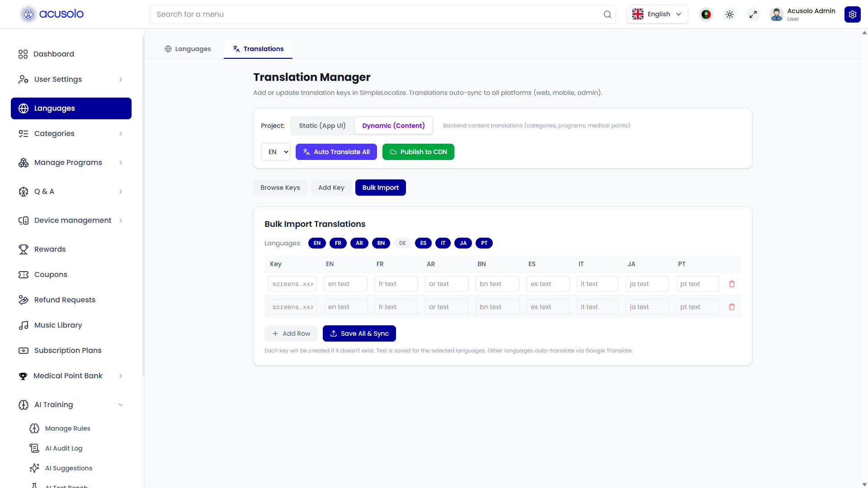Open AI Audit Log icon
Screen dimensions: 868x488
coord(34,448)
